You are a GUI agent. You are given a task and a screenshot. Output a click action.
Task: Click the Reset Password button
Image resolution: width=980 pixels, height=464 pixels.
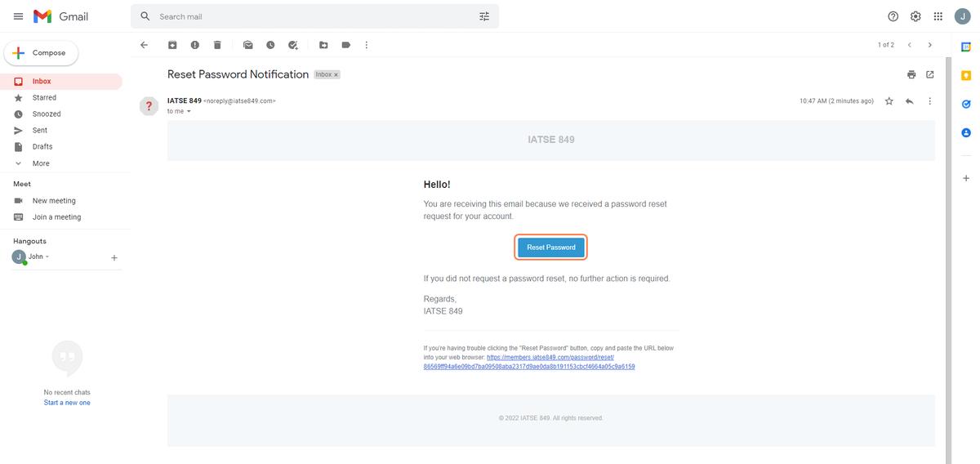[551, 248]
